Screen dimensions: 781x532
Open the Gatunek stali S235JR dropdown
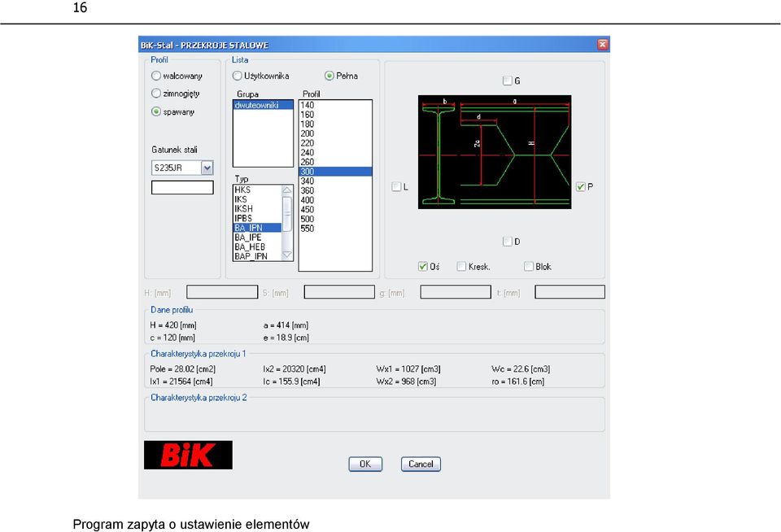point(207,168)
